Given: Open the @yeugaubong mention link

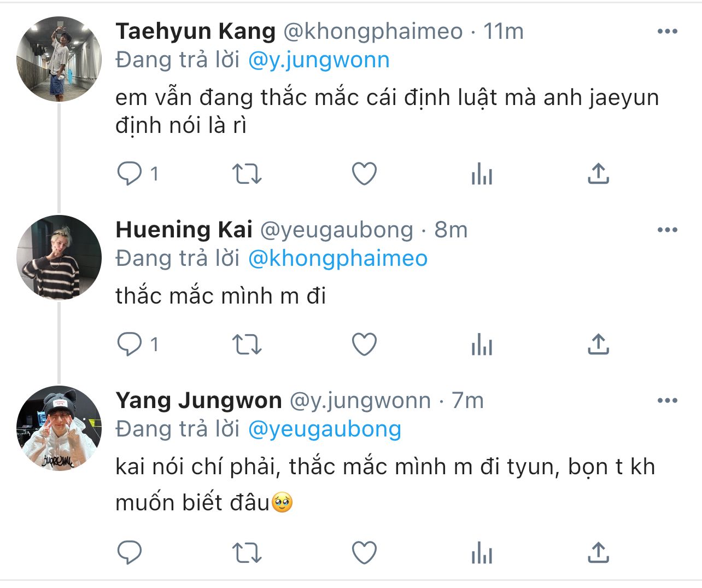Looking at the screenshot, I should pos(325,429).
